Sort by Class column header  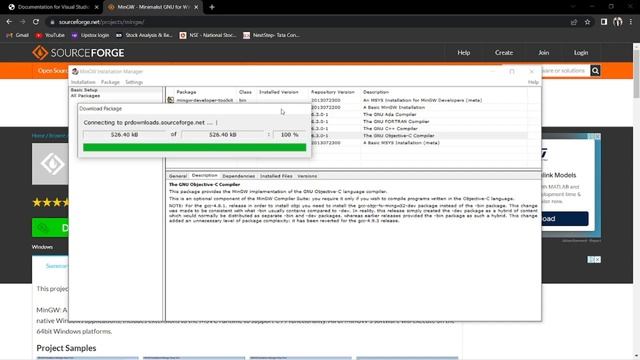pos(245,92)
